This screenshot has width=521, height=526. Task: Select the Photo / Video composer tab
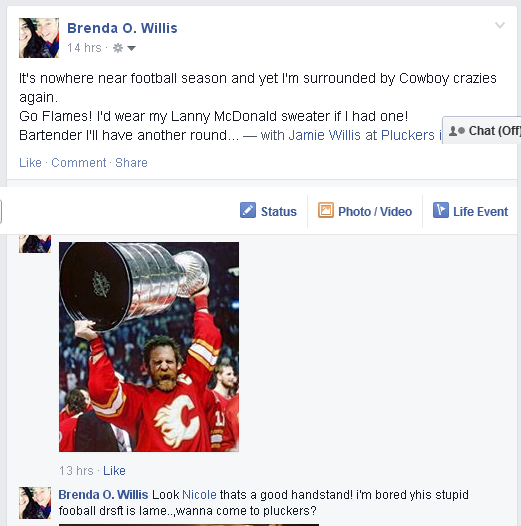(x=365, y=211)
